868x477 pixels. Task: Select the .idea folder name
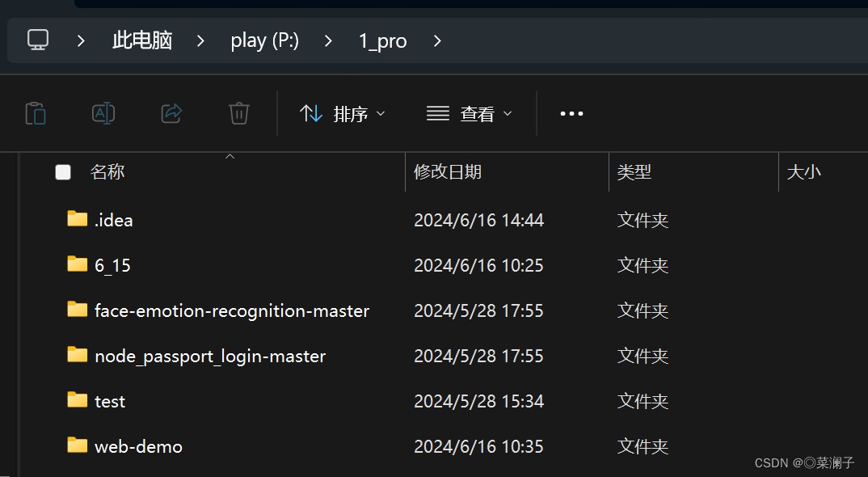coord(113,220)
